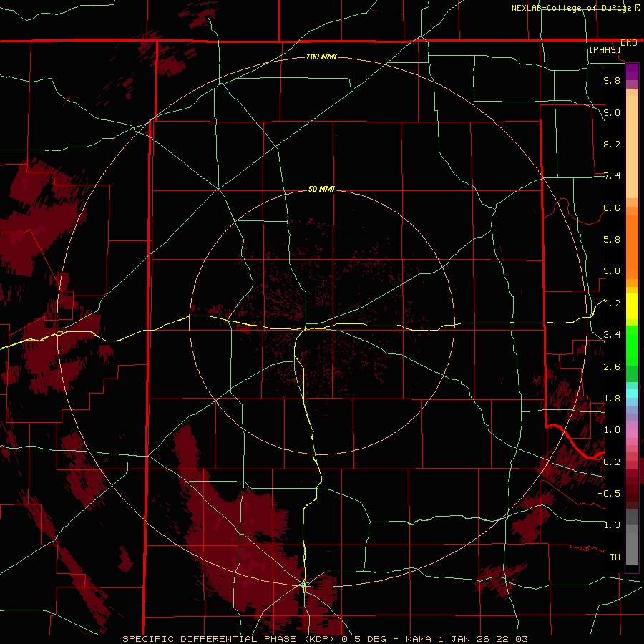Click the DKD units label
The height and width of the screenshot is (644, 644).
pos(629,43)
